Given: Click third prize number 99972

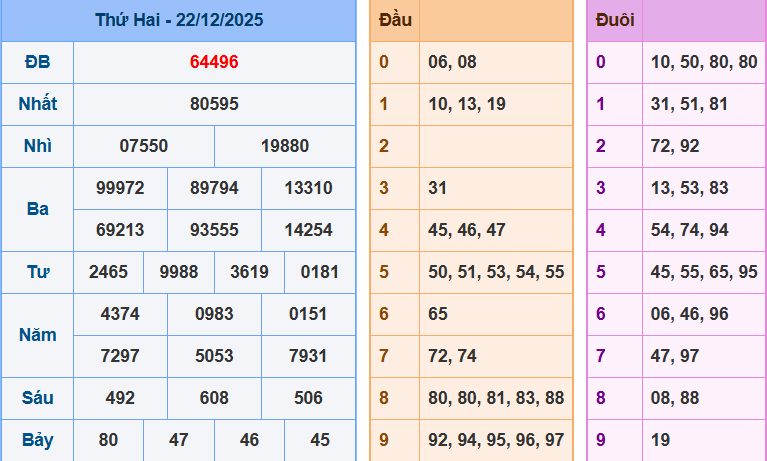Looking at the screenshot, I should (120, 188).
